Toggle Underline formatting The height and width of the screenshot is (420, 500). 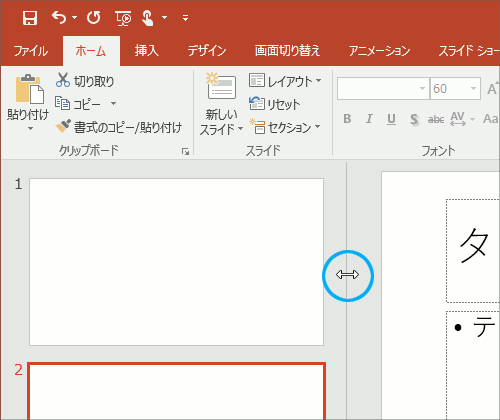392,119
